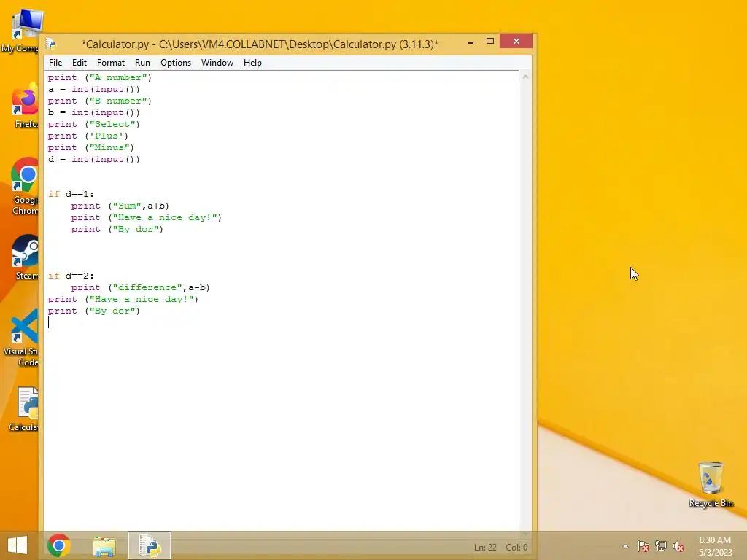Minimize the Calculator.py window
The image size is (747, 560).
pos(471,42)
